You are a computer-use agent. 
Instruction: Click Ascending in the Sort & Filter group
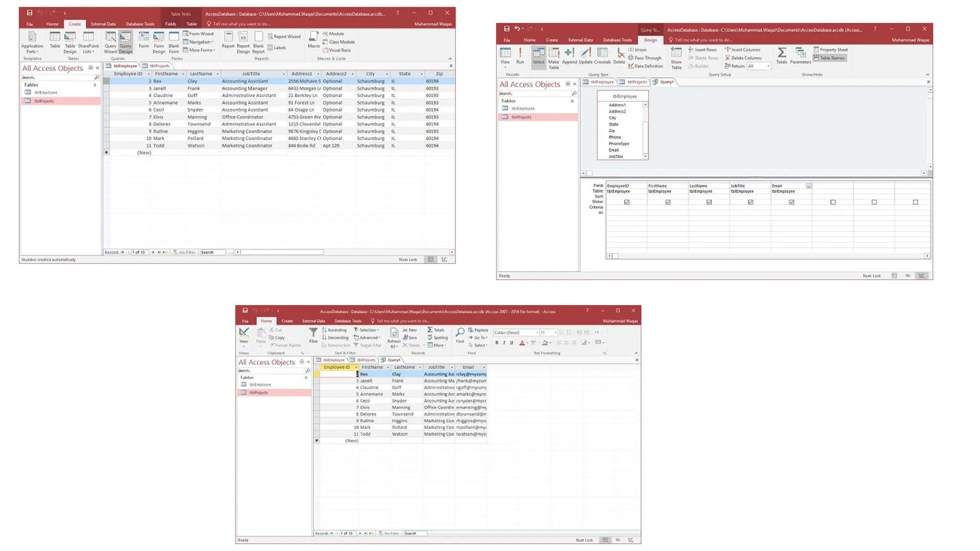(x=334, y=330)
